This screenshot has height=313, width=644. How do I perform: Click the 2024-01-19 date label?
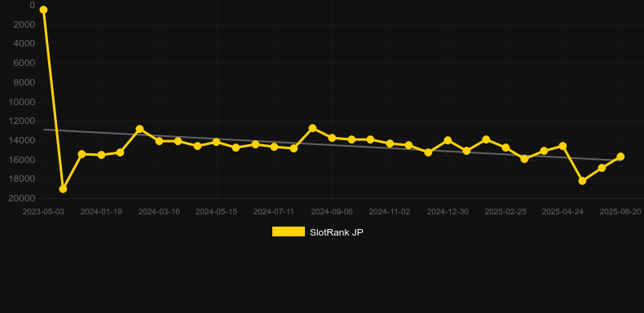click(x=101, y=212)
